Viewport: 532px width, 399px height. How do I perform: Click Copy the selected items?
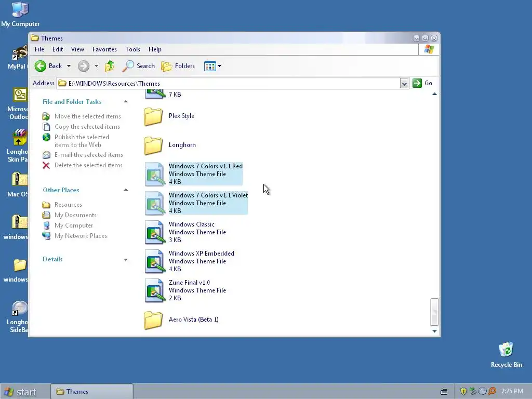tap(87, 127)
